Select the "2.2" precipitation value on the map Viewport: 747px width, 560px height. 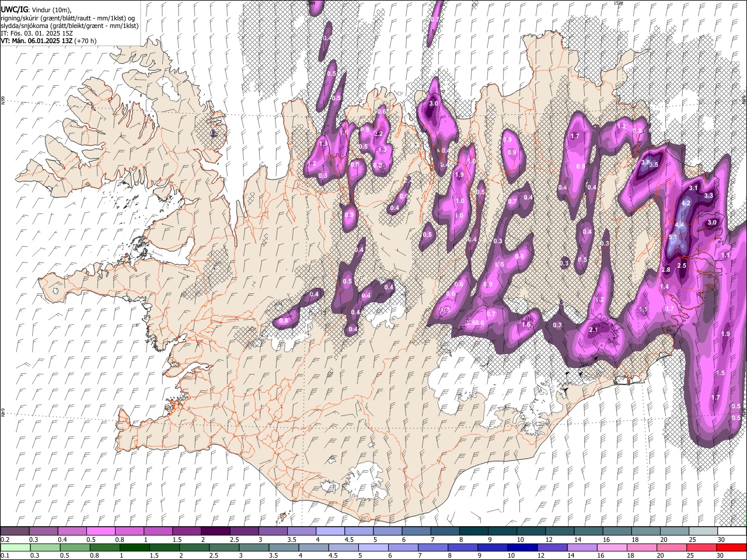[x=378, y=134]
